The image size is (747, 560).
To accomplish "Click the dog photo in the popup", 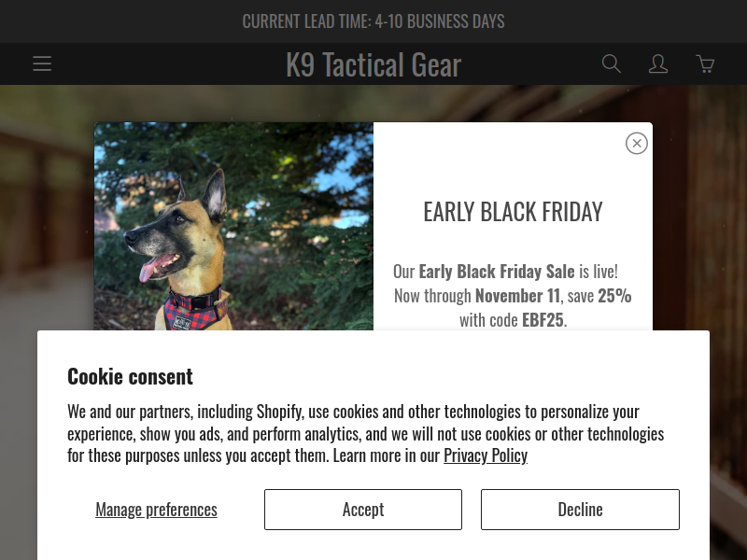I will coord(233,226).
